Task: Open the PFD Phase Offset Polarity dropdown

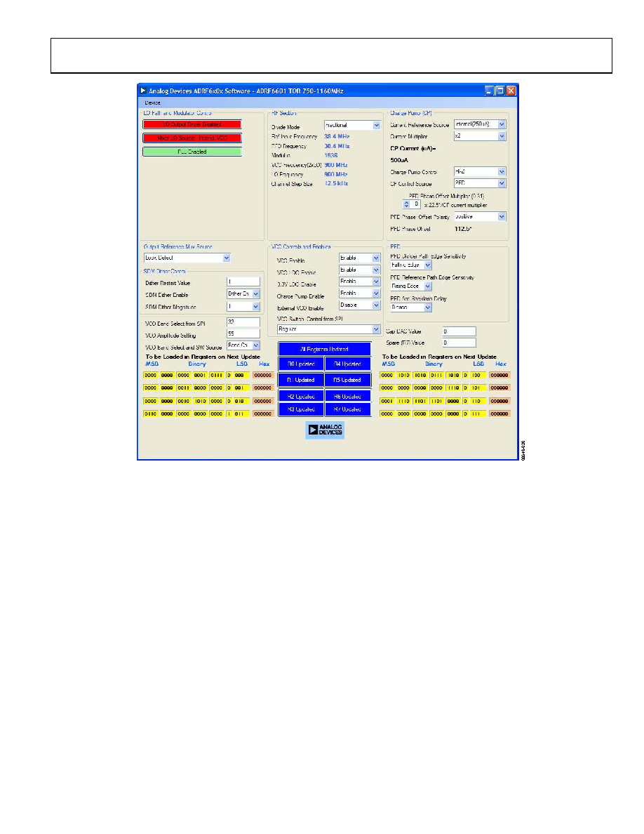Action: (x=480, y=216)
